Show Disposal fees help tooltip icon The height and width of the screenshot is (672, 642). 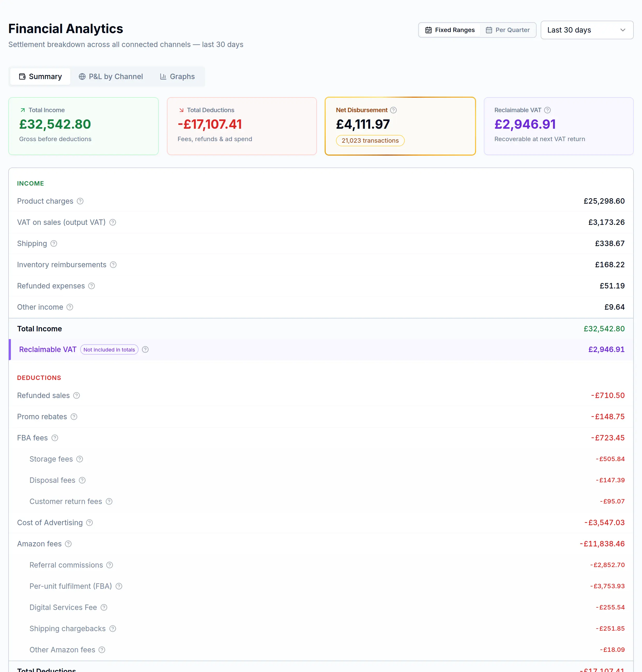82,480
